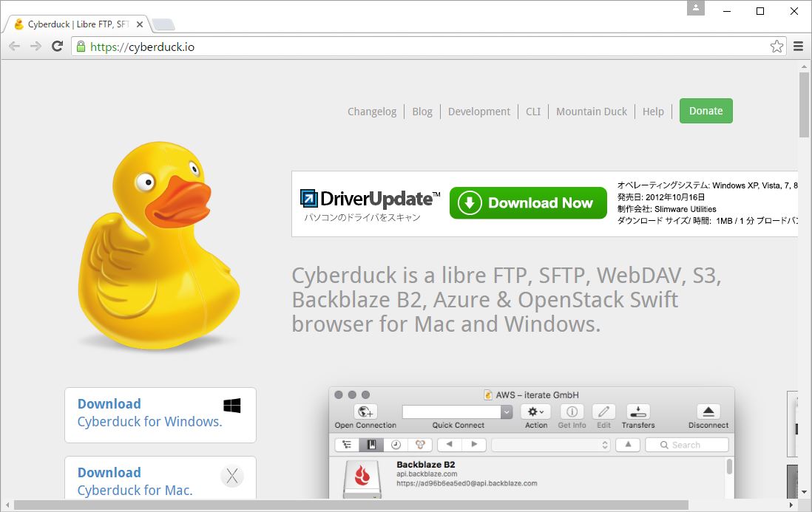Click the green Download Now ad button
The image size is (812, 512).
coord(528,202)
